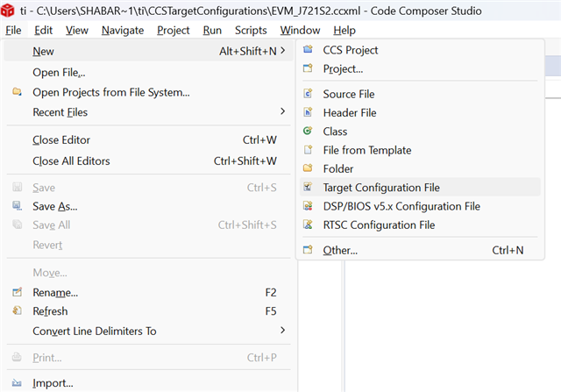Expand the New submenu arrow

pos(282,51)
